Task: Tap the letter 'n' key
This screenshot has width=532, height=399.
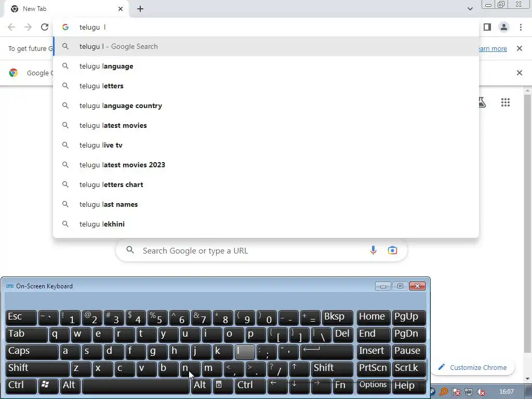Action: (x=190, y=369)
